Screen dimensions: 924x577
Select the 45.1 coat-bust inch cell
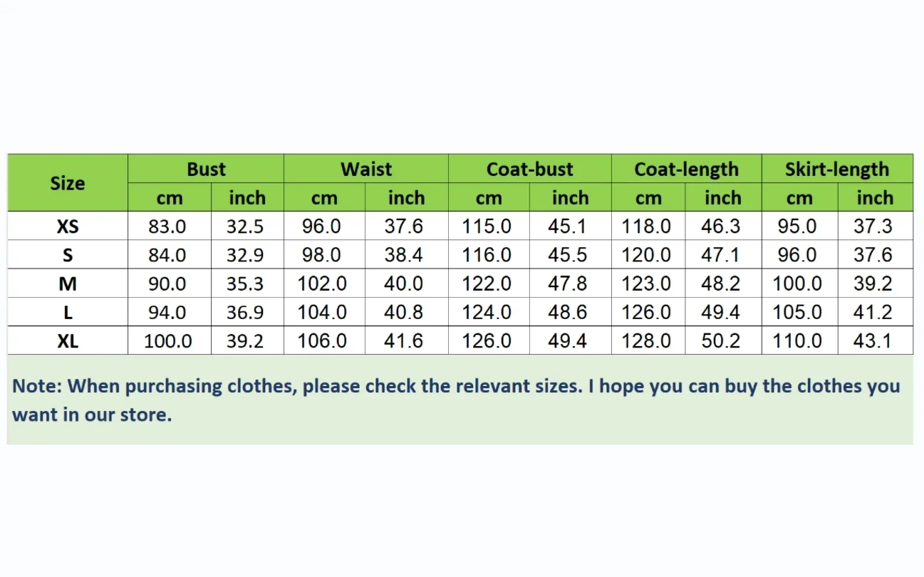[x=568, y=227]
